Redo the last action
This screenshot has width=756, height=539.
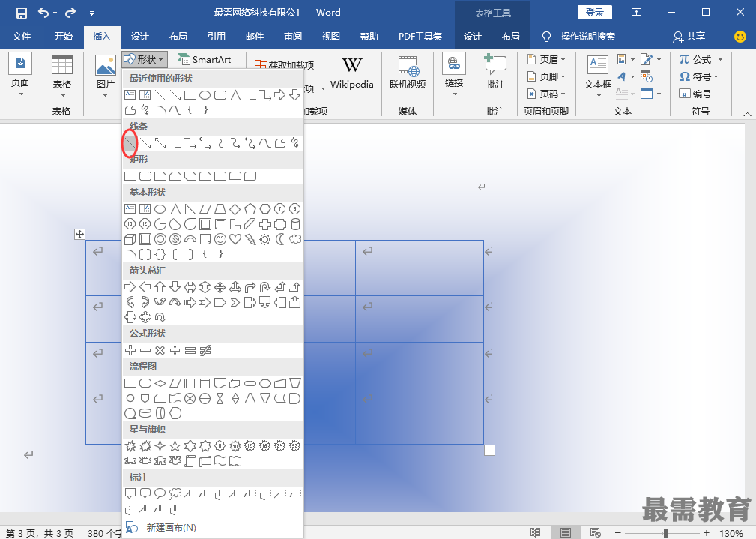click(x=70, y=13)
